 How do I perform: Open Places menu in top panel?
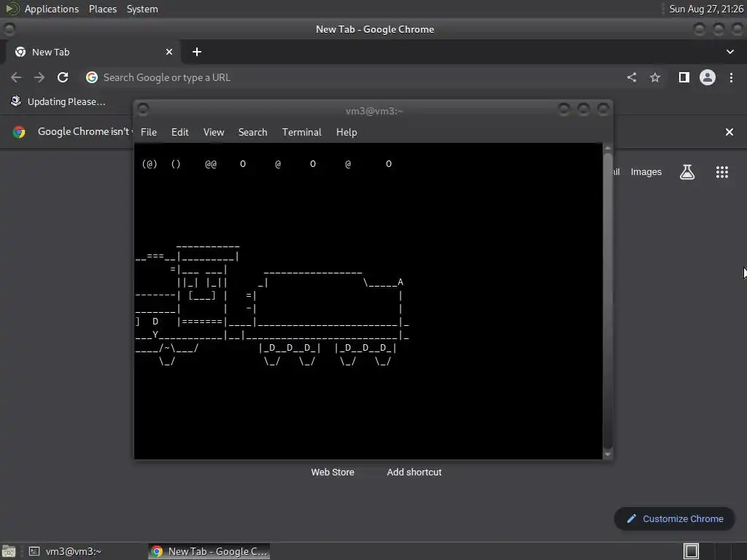click(102, 9)
